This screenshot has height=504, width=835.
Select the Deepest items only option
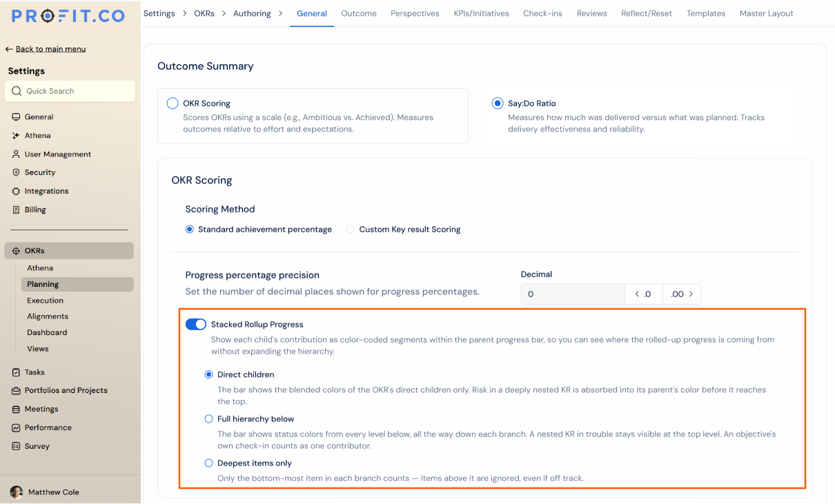tap(209, 463)
